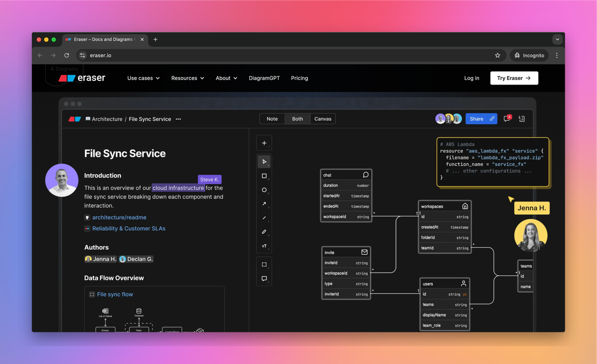The height and width of the screenshot is (364, 597).
Task: Click the AWS Lambda code block
Action: pyautogui.click(x=493, y=162)
